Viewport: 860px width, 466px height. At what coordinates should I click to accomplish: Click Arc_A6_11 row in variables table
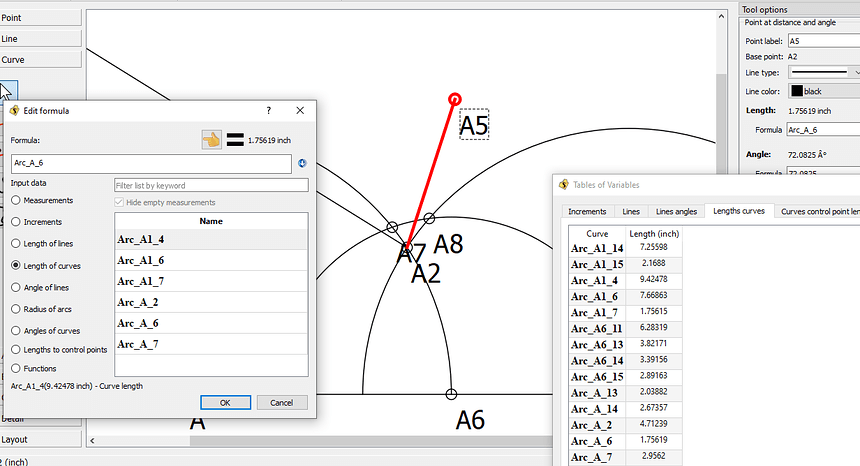[x=625, y=328]
